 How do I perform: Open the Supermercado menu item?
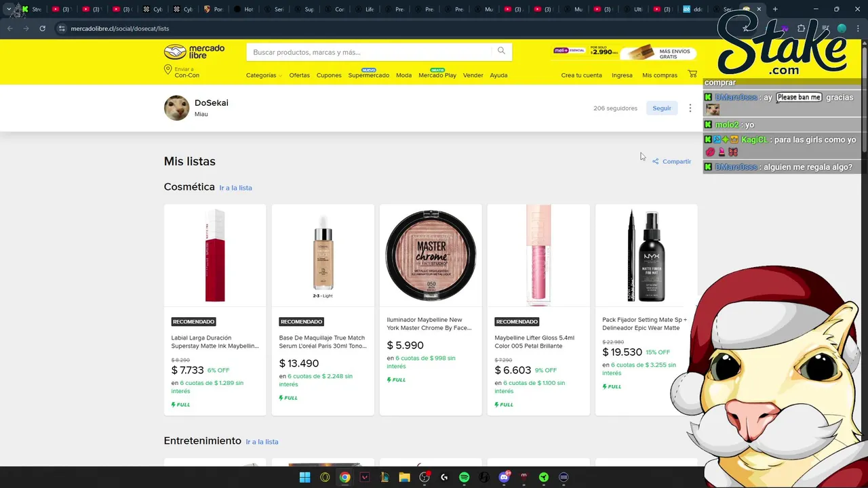(x=368, y=75)
